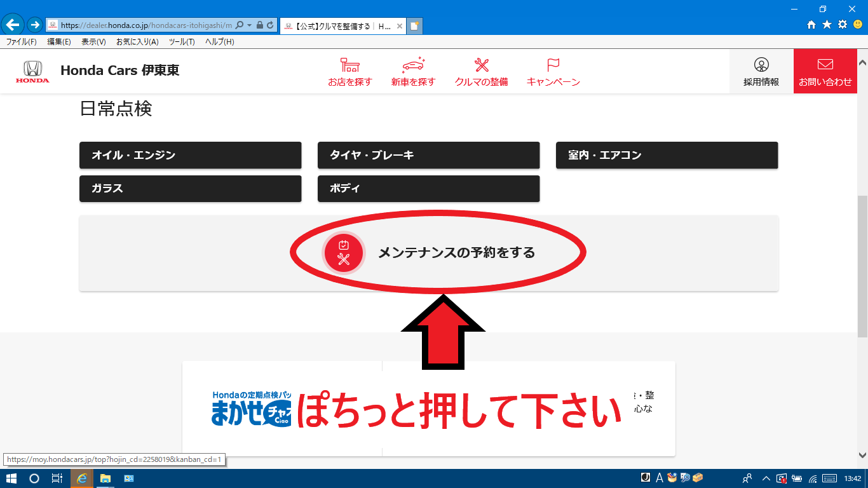Open the ファイル(F) menu
This screenshot has width=868, height=488.
tap(21, 42)
